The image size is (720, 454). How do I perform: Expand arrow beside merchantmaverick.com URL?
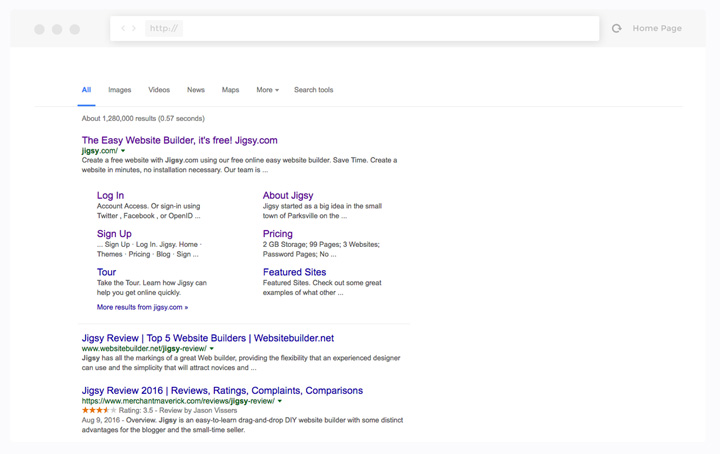pos(280,401)
